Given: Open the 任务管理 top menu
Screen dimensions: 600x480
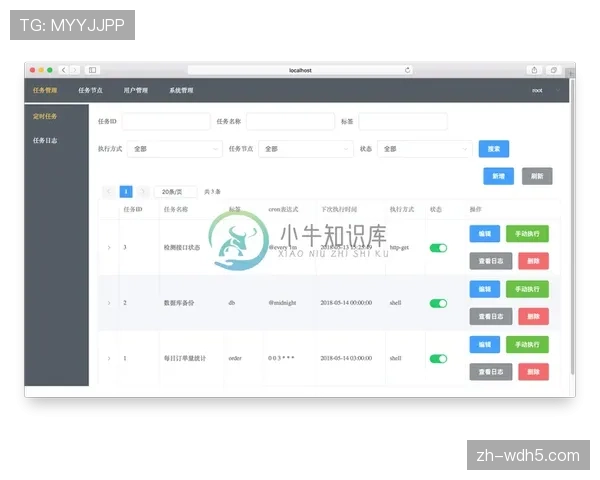Looking at the screenshot, I should [x=45, y=90].
